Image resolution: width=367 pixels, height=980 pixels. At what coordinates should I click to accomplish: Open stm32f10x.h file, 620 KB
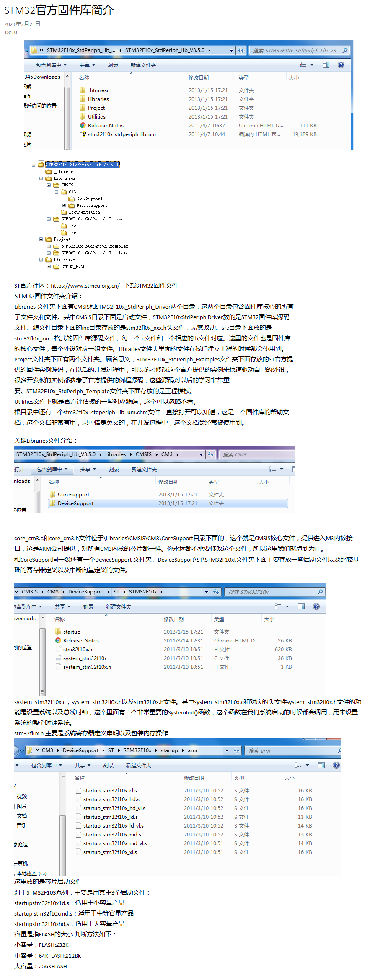[78, 650]
